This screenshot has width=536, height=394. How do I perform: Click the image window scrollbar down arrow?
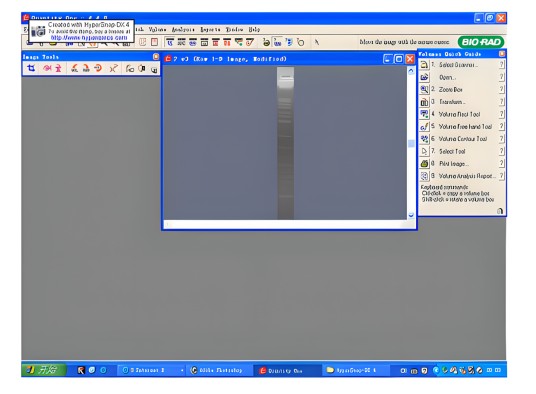pyautogui.click(x=411, y=215)
